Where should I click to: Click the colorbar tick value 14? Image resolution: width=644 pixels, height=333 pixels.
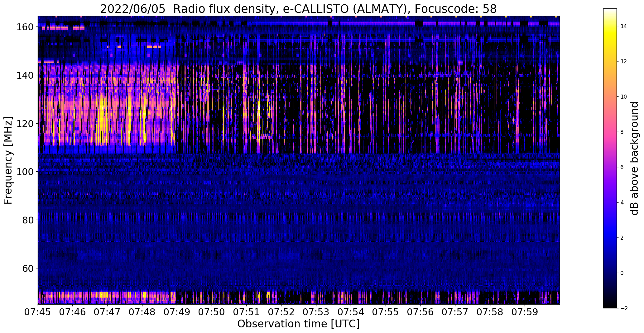(x=624, y=26)
